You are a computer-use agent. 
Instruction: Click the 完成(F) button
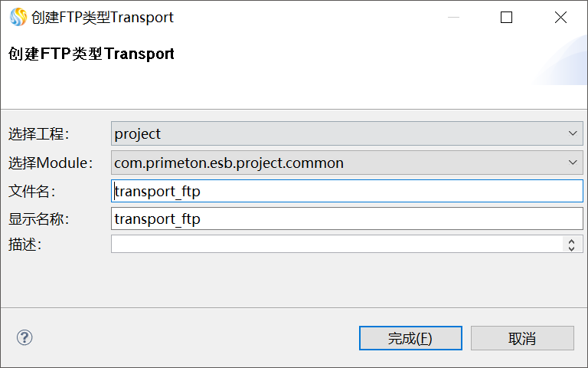[x=410, y=338]
